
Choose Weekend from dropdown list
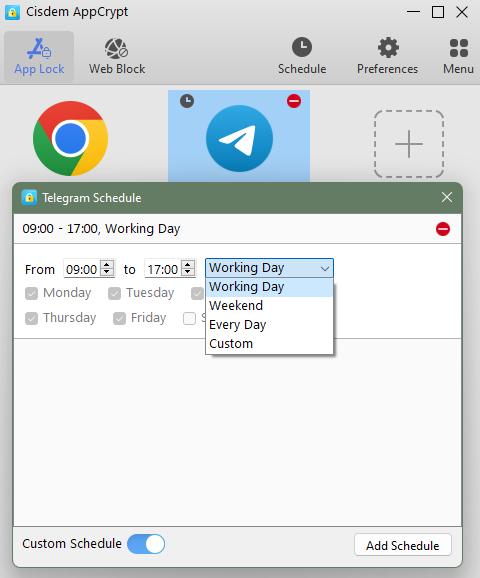[269, 306]
